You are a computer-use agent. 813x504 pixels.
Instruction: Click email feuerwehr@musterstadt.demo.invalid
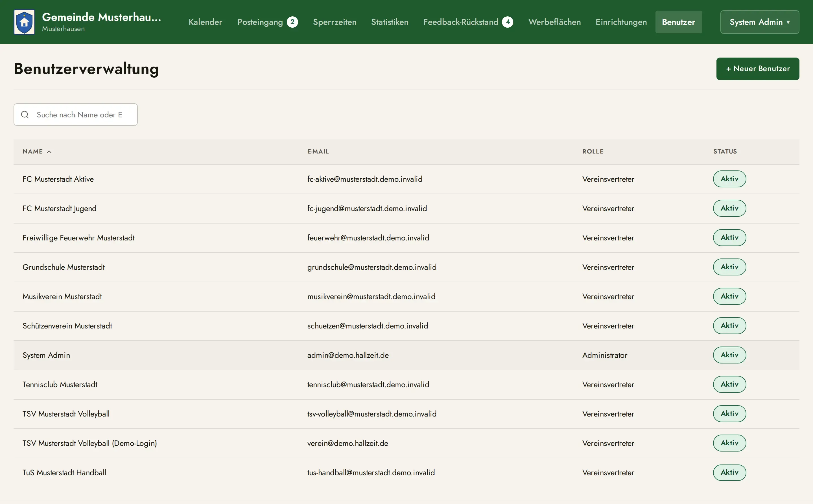pyautogui.click(x=368, y=238)
